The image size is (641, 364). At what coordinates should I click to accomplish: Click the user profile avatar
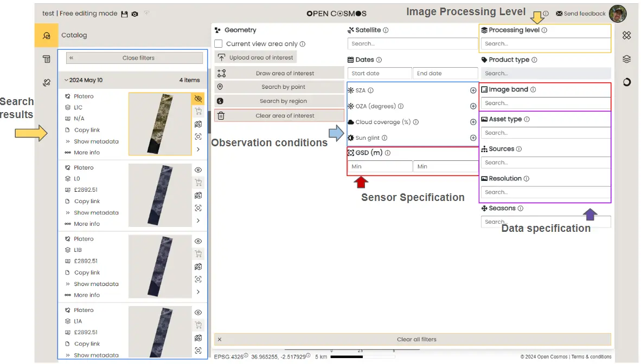617,14
